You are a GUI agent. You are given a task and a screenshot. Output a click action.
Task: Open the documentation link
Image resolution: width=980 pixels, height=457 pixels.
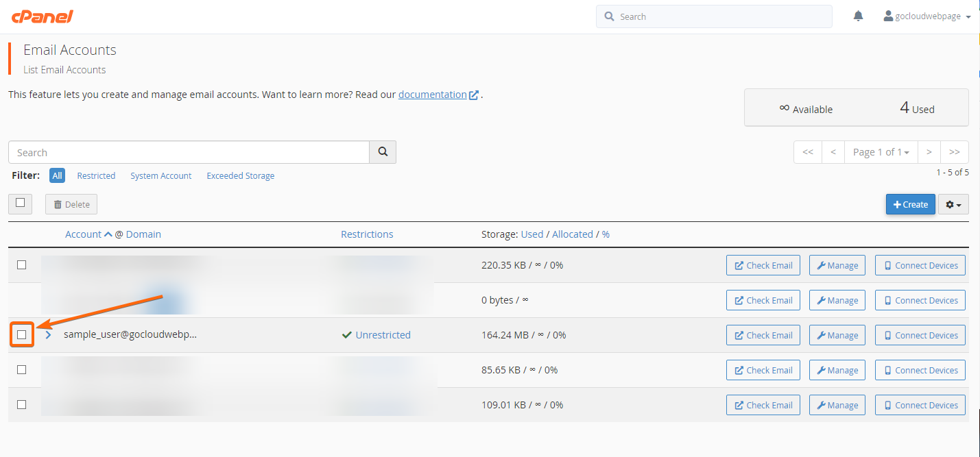coord(438,95)
